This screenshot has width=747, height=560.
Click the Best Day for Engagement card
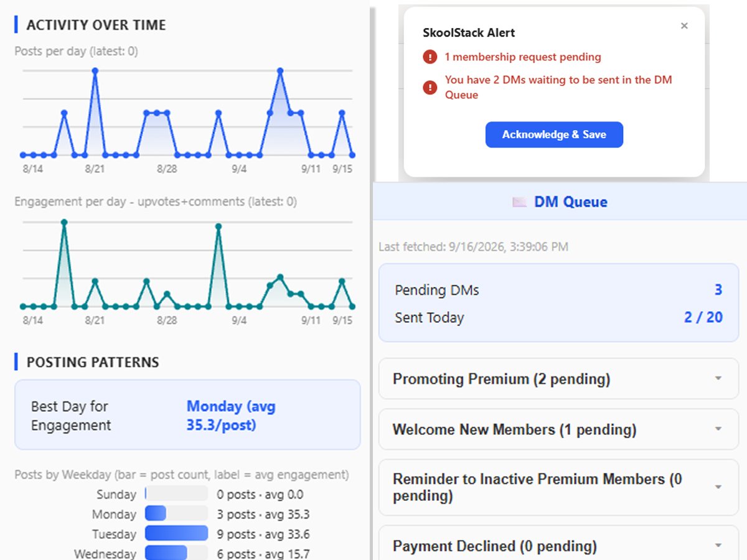[x=187, y=415]
